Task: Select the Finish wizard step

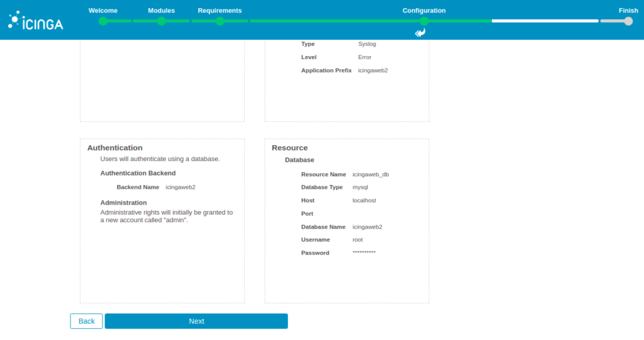Action: click(x=628, y=11)
